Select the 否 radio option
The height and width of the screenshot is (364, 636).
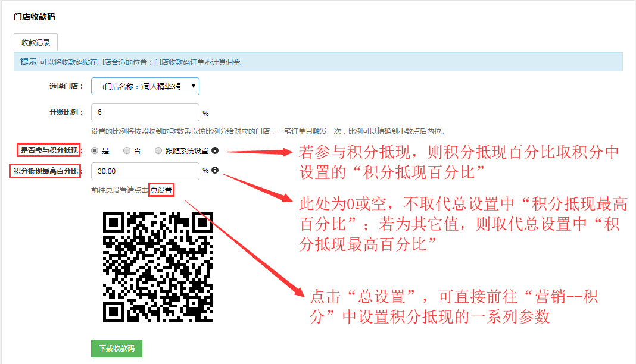[127, 151]
